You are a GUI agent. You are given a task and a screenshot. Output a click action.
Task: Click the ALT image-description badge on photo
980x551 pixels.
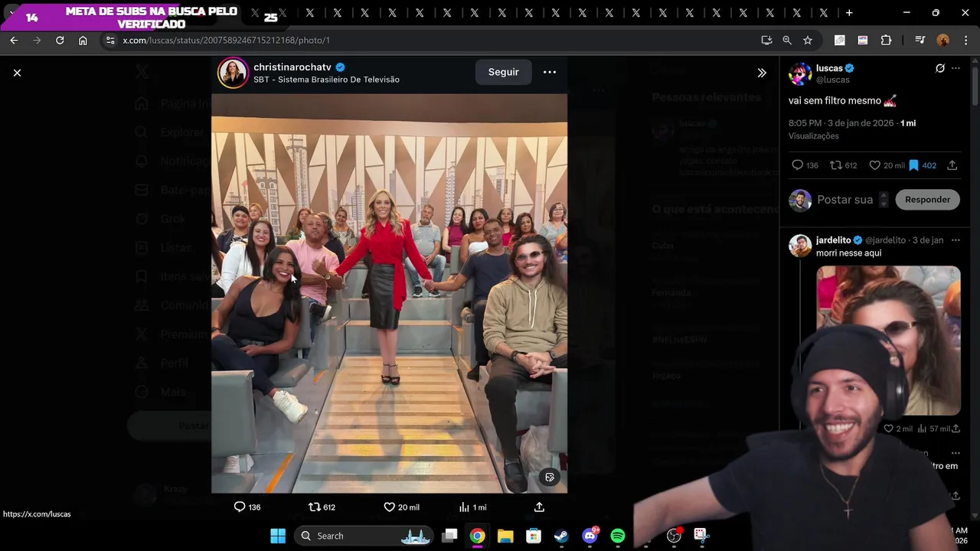pyautogui.click(x=550, y=478)
